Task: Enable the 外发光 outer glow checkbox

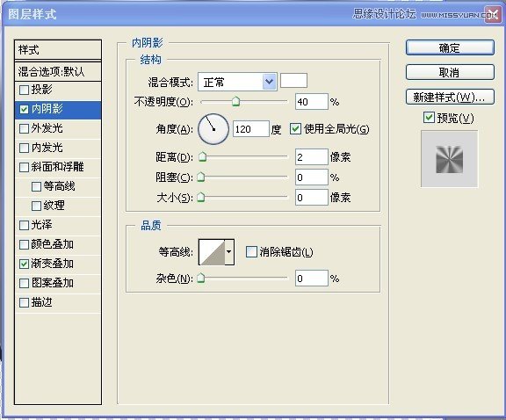Action: [x=24, y=128]
